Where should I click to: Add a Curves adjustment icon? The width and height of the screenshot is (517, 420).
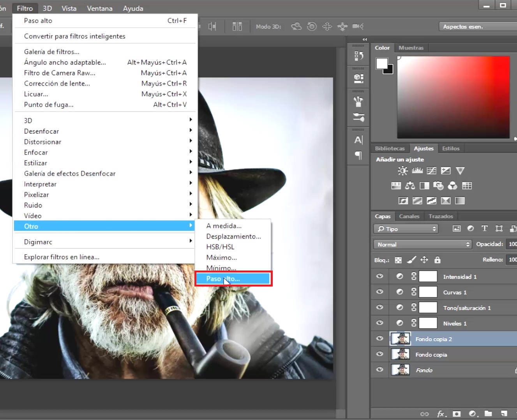click(432, 170)
